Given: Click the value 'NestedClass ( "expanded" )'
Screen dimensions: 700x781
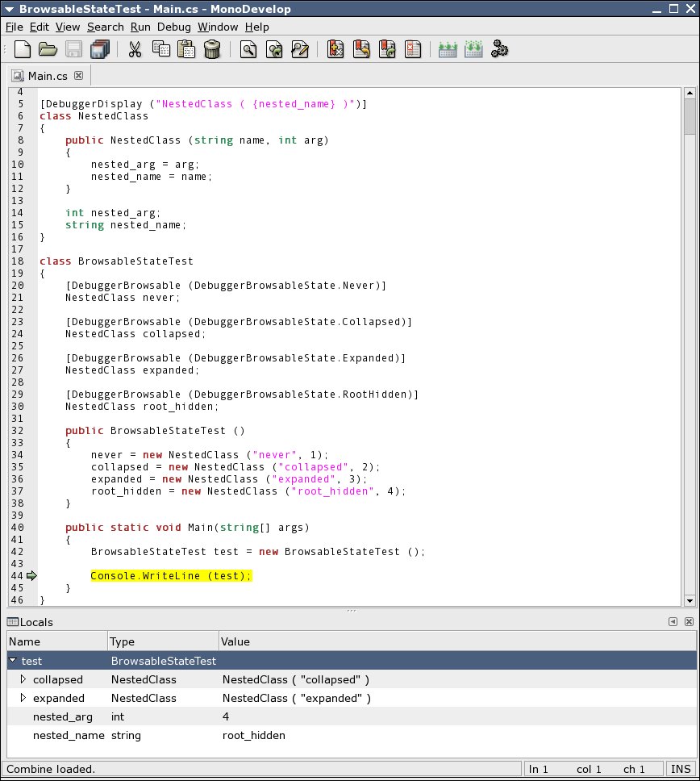Looking at the screenshot, I should [x=297, y=698].
